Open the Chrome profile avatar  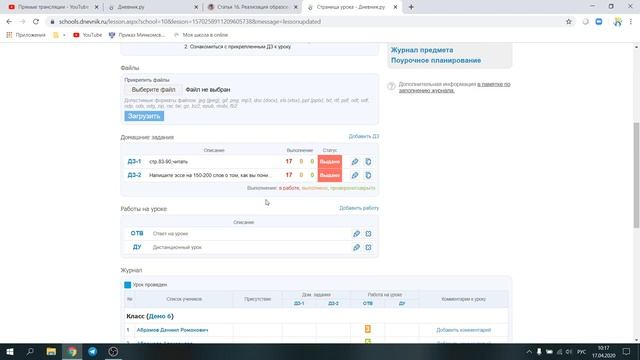tap(618, 22)
